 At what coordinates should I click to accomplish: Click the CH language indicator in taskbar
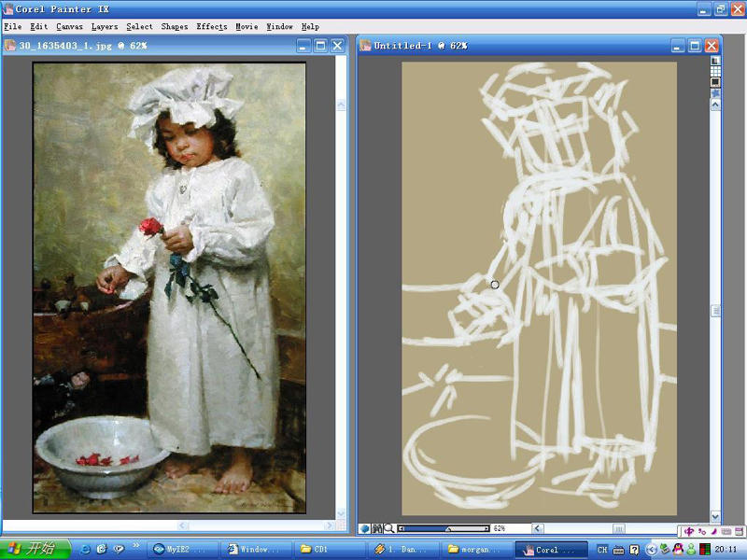click(602, 550)
